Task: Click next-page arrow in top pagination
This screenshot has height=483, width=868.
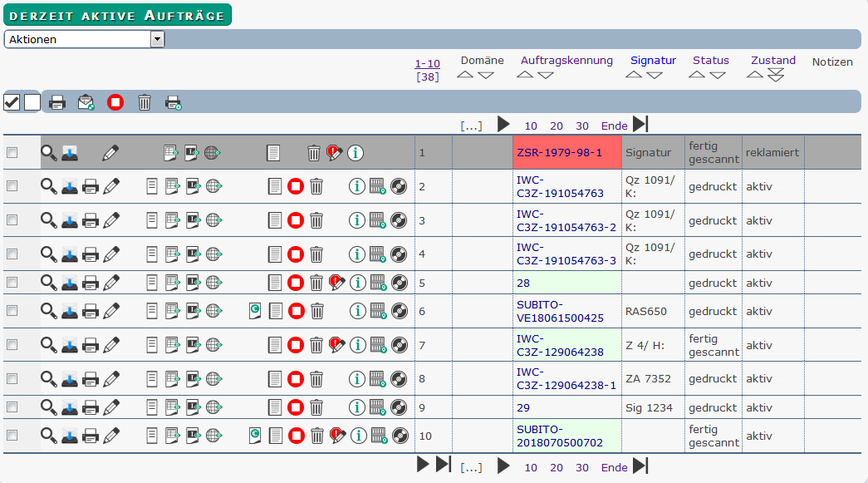Action: click(503, 124)
